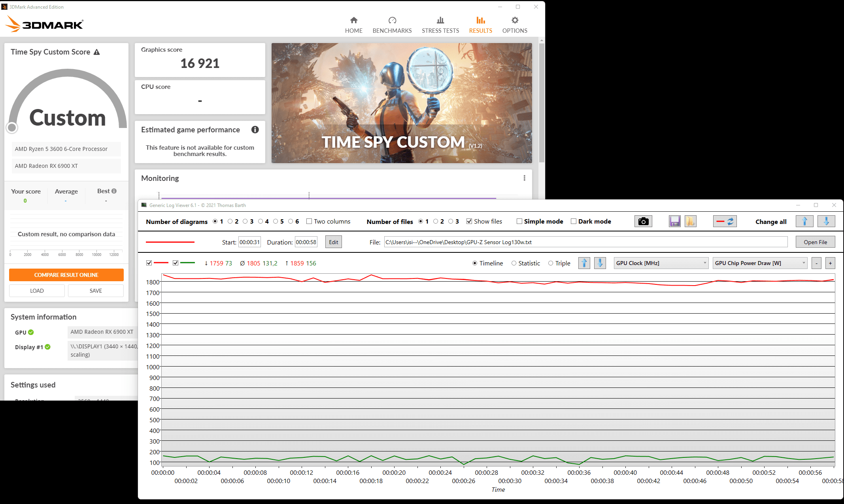
Task: Take a screenshot with the camera icon
Action: point(643,221)
